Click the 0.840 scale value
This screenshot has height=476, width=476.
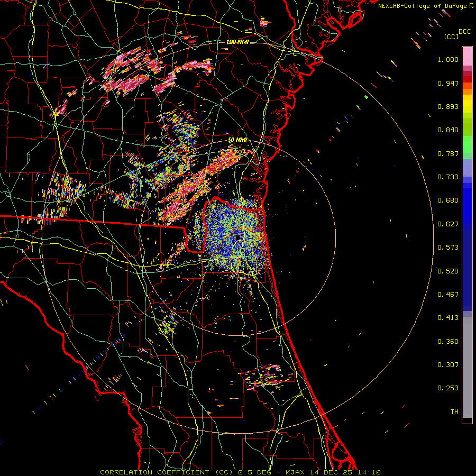click(x=448, y=130)
